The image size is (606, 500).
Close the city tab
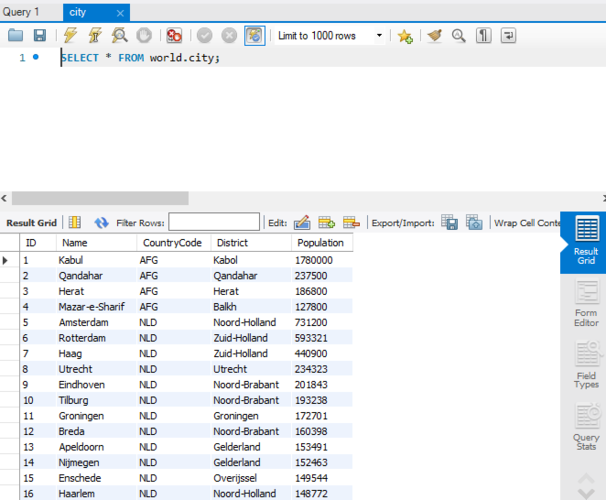pos(120,14)
